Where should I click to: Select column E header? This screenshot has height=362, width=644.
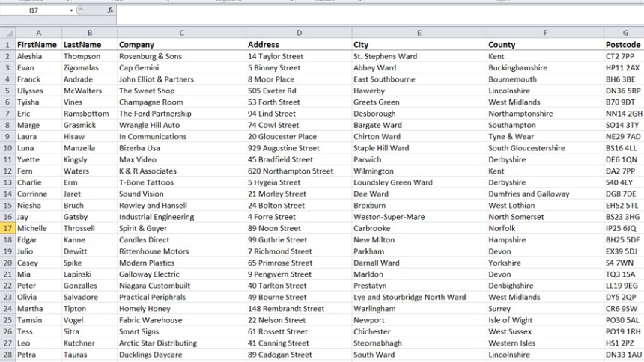point(419,33)
